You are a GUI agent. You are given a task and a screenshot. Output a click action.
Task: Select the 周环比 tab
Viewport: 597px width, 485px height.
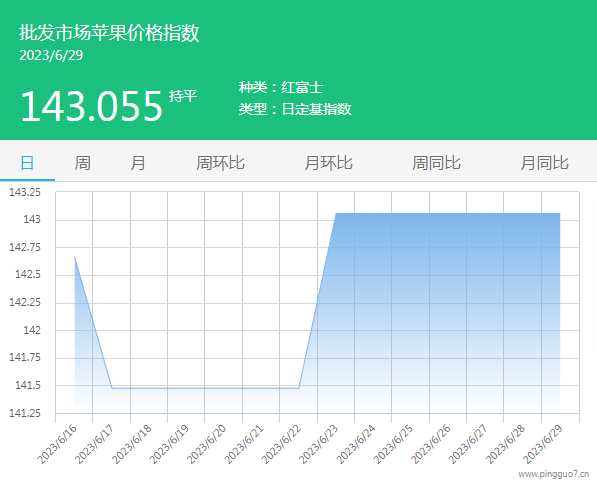(x=220, y=163)
